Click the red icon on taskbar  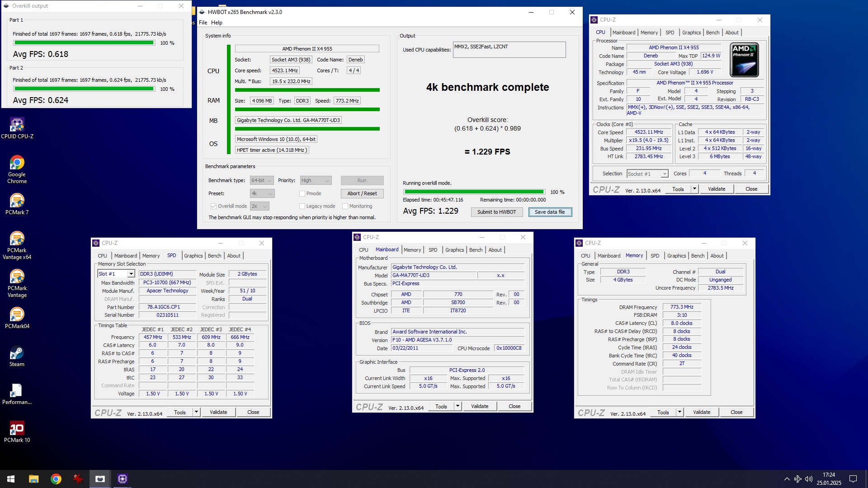(78, 479)
